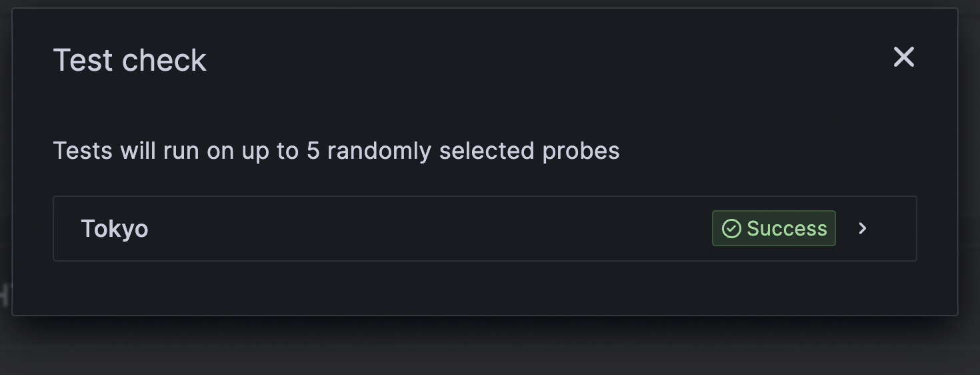Click the green Success label text
The height and width of the screenshot is (375, 980).
coord(787,229)
